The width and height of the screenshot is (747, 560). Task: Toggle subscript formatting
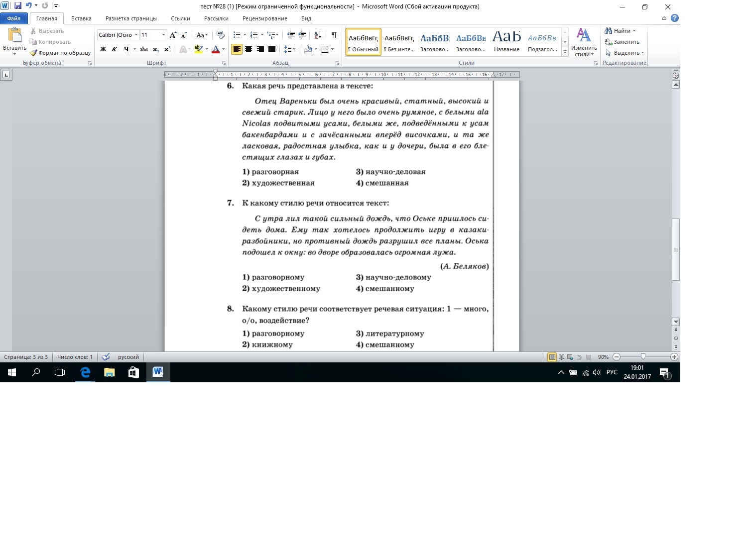pyautogui.click(x=156, y=49)
